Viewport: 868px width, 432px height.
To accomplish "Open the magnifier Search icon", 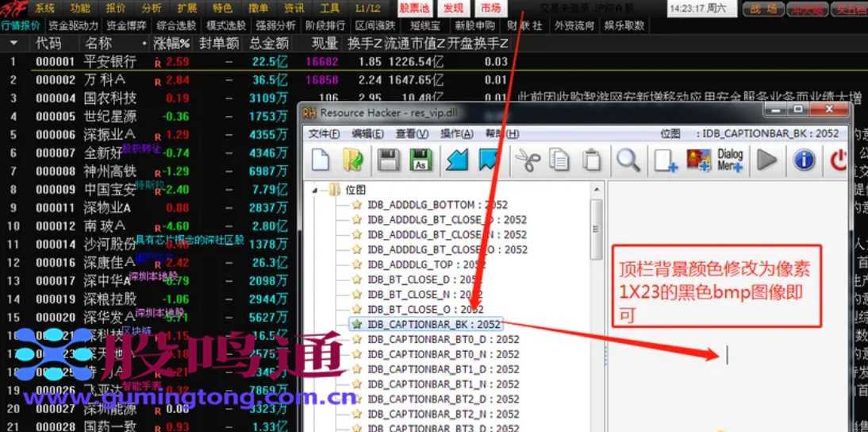I will tap(628, 160).
